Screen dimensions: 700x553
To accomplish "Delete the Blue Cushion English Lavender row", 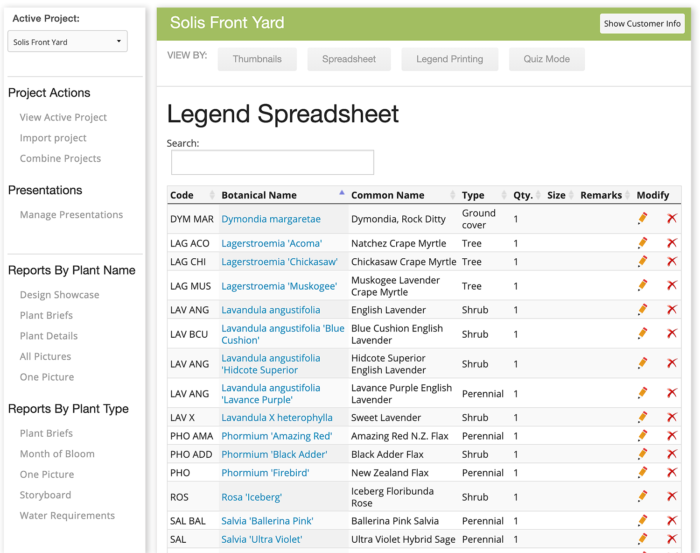I will 672,333.
